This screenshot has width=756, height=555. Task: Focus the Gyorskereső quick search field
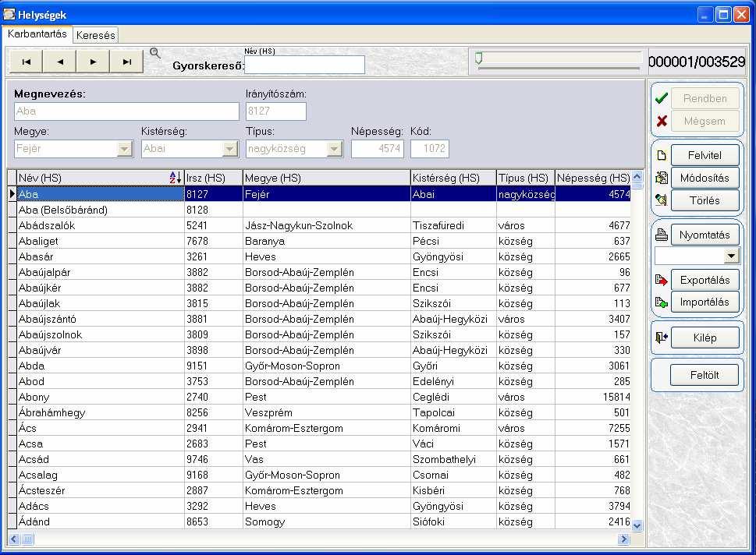[x=304, y=65]
